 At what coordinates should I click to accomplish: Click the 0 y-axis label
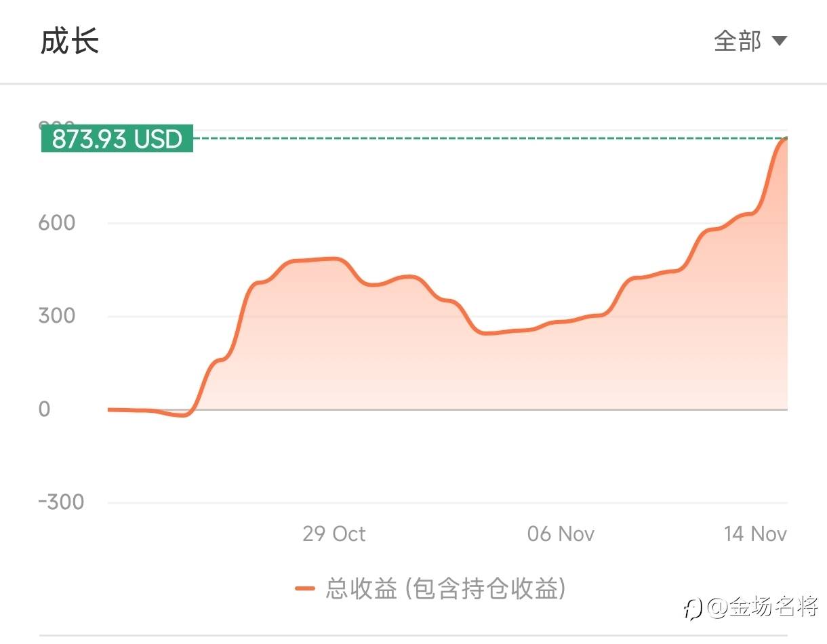(x=45, y=409)
